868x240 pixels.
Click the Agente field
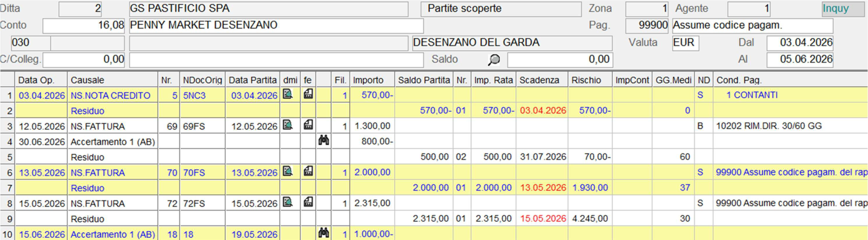[749, 9]
